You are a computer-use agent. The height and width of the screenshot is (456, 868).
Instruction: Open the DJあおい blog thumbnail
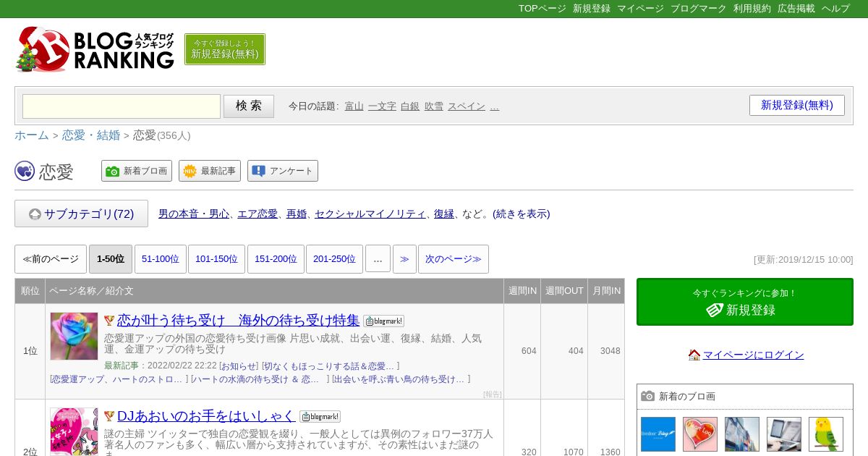(x=74, y=431)
